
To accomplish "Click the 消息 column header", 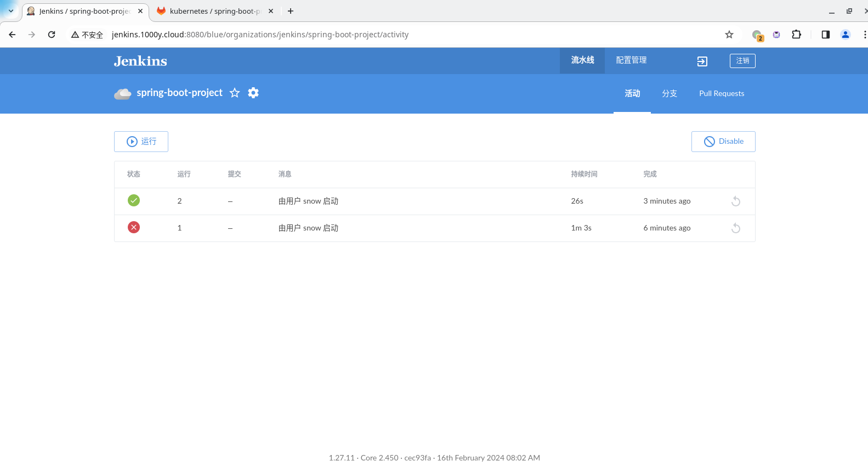I will click(285, 174).
